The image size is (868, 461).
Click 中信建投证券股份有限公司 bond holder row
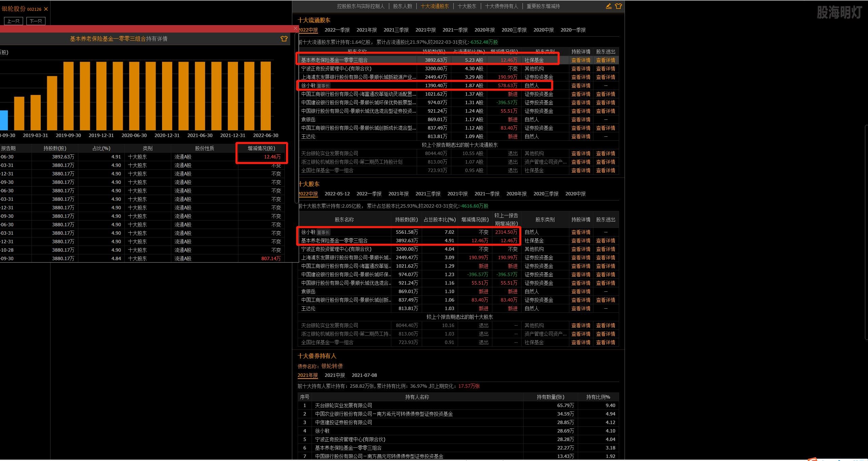(x=458, y=422)
